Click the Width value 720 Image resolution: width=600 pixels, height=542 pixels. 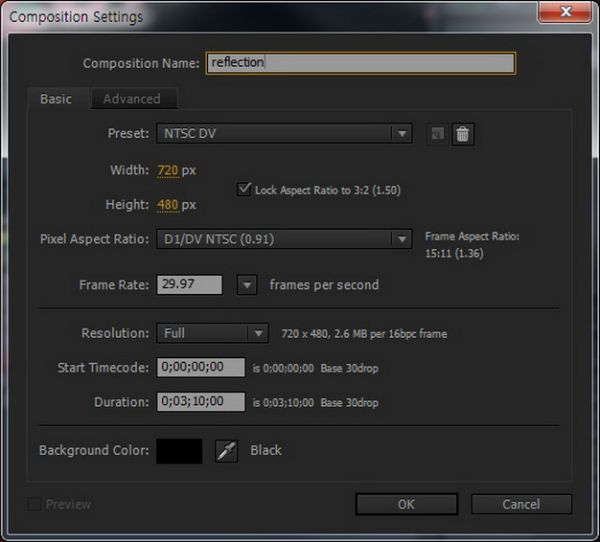(x=168, y=170)
